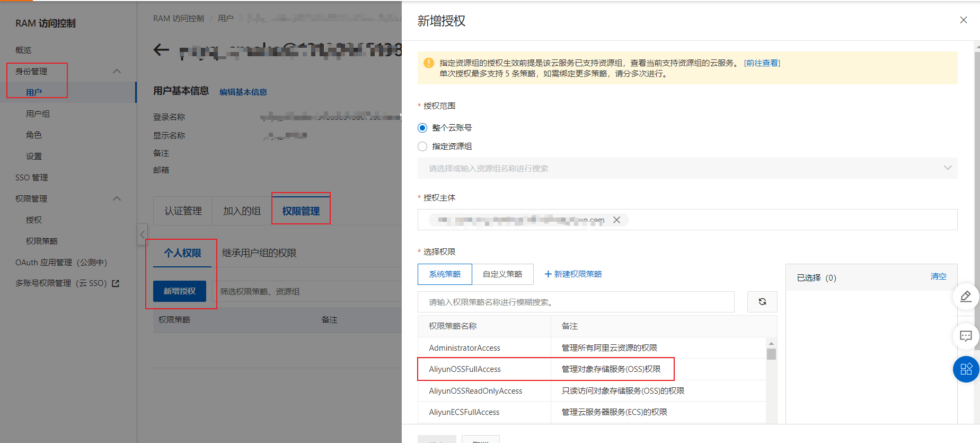Click the 授权主体 input box
Image resolution: width=980 pixels, height=443 pixels.
687,220
